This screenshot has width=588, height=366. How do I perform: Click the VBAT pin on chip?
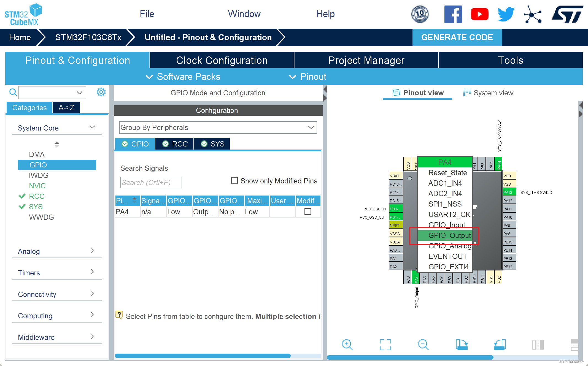coord(396,176)
